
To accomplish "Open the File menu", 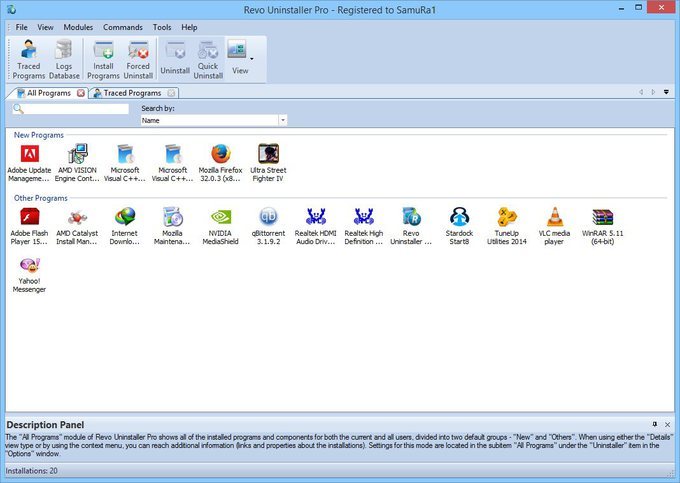I will tap(21, 27).
